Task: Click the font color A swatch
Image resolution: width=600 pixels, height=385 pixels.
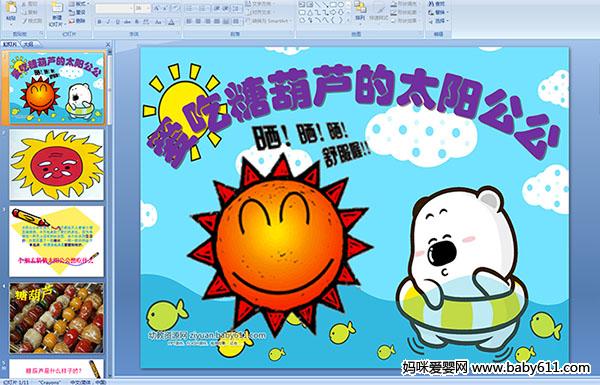Action: [171, 22]
